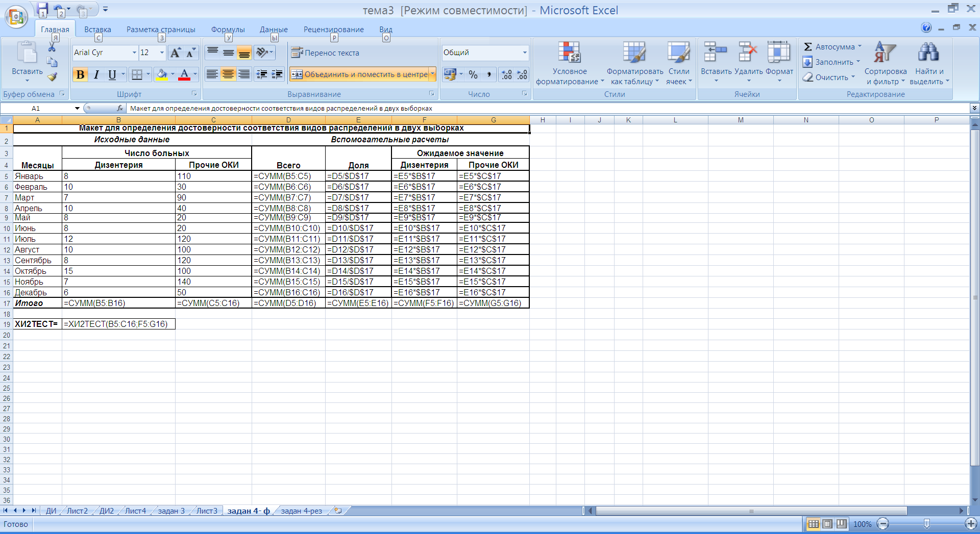Click the Copy icon in the clipboard group
This screenshot has width=980, height=534.
(52, 62)
